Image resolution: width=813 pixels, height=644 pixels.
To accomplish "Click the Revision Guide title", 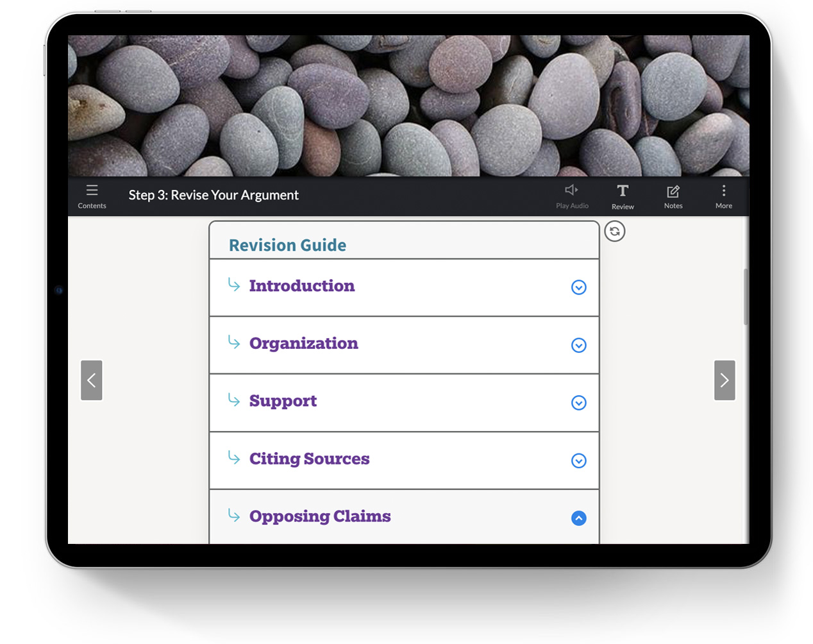I will tap(288, 245).
